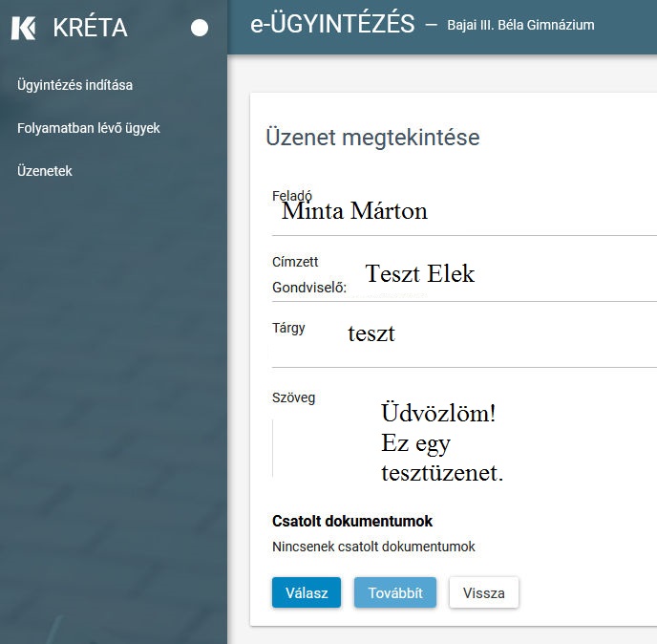Click the Címzett field showing Teszt Elek

419,274
